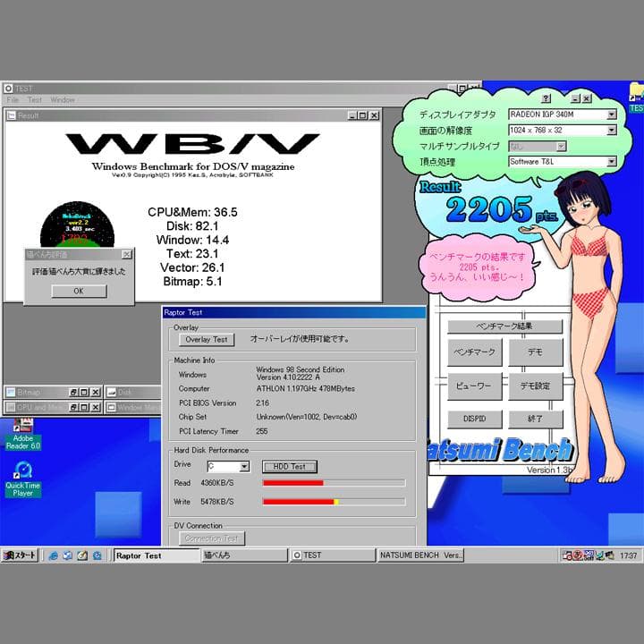The height and width of the screenshot is (644, 644).
Task: Click the Write speed progress bar
Action: tap(334, 502)
